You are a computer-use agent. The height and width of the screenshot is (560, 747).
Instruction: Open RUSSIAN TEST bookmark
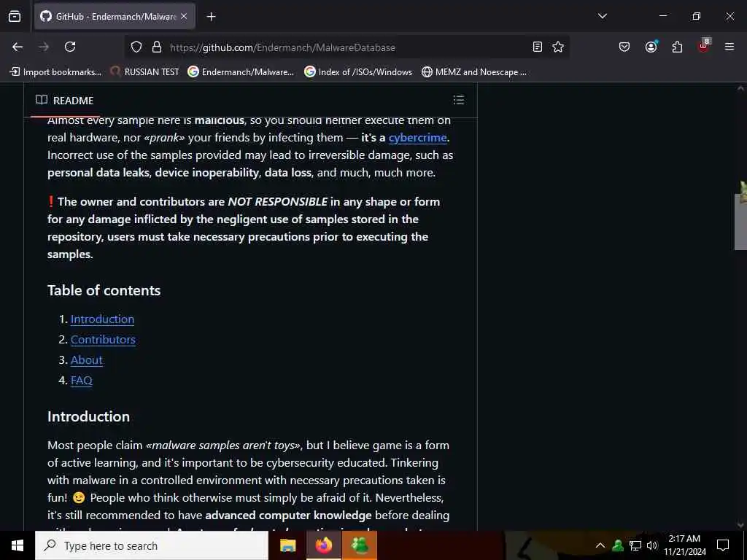point(144,72)
